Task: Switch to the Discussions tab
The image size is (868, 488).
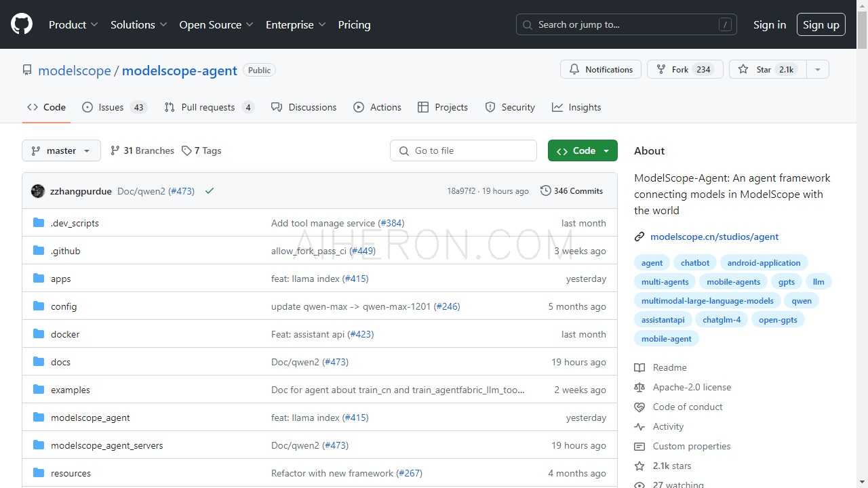Action: coord(304,107)
